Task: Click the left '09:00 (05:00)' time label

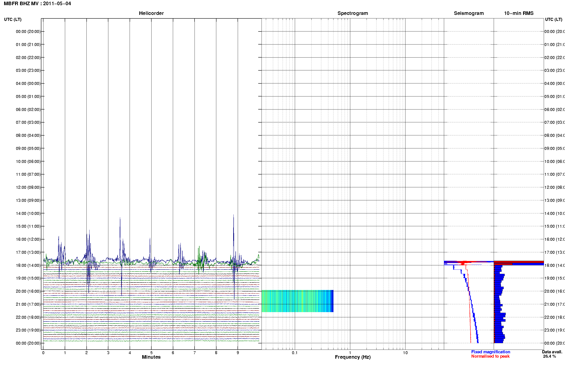Action: click(28, 148)
